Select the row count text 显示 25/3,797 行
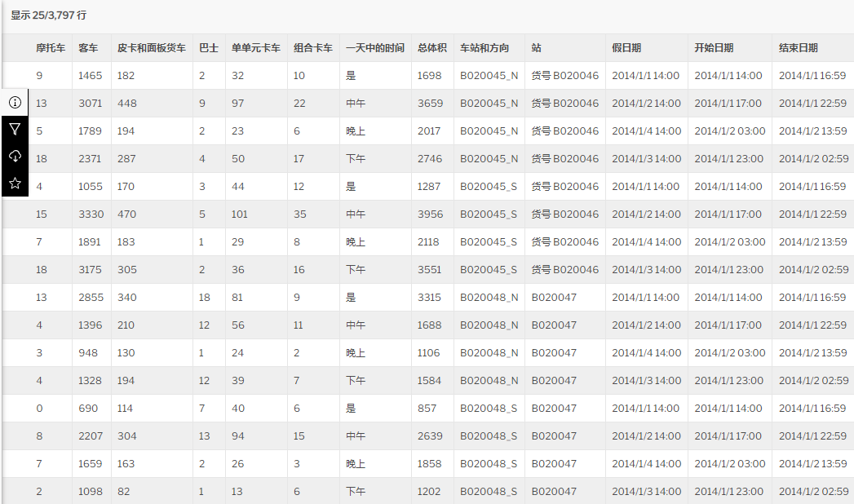Viewport: 854px width, 504px height. [48, 15]
